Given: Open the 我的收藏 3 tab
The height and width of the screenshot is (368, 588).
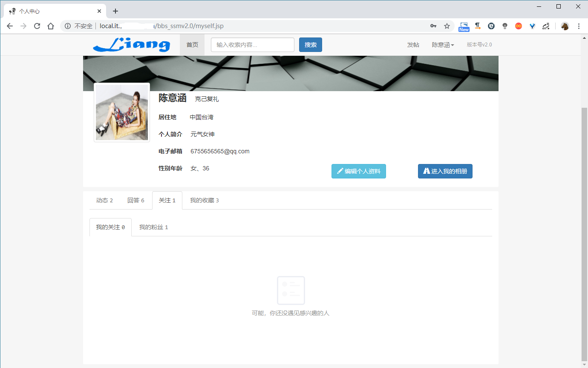Looking at the screenshot, I should [205, 200].
